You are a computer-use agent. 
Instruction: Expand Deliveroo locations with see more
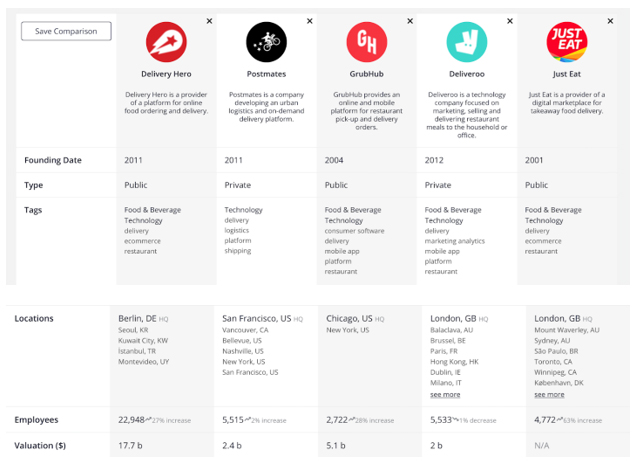click(x=445, y=395)
